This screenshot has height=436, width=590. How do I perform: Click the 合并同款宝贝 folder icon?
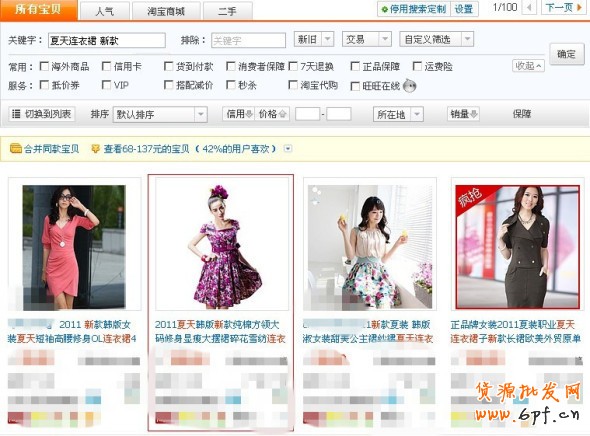pyautogui.click(x=16, y=149)
